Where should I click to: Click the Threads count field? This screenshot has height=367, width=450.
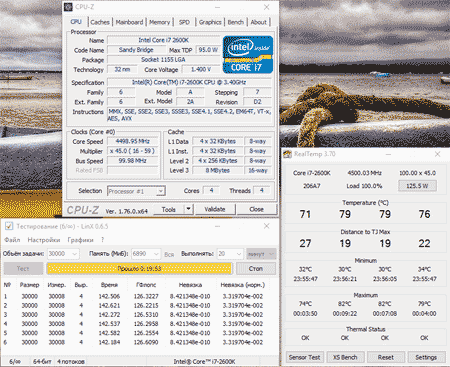tap(262, 191)
